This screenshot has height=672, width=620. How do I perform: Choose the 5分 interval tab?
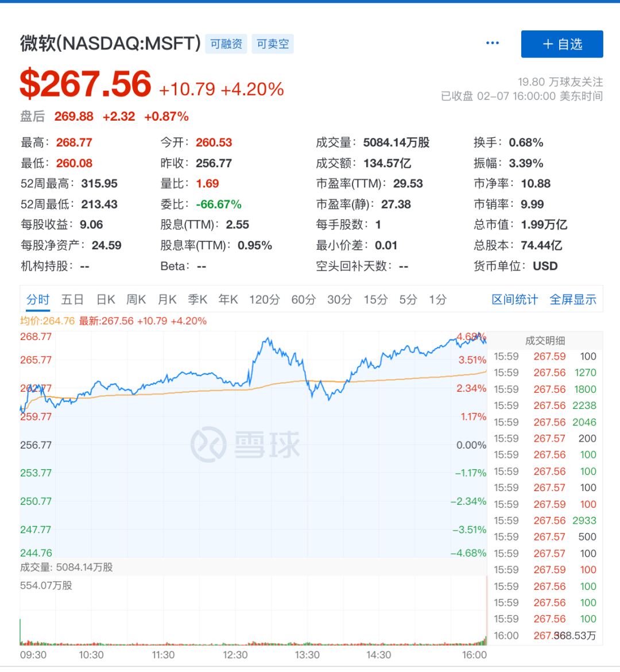pos(408,299)
